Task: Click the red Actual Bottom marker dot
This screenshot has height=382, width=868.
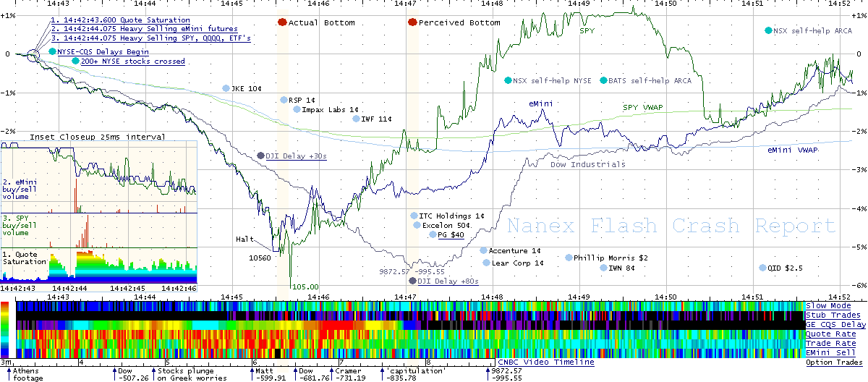Action: [282, 22]
